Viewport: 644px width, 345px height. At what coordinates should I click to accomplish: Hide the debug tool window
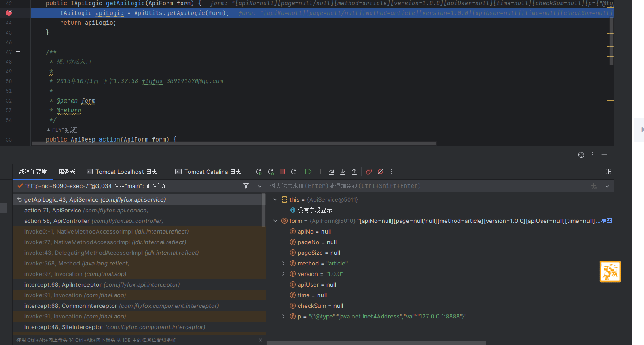click(x=604, y=155)
